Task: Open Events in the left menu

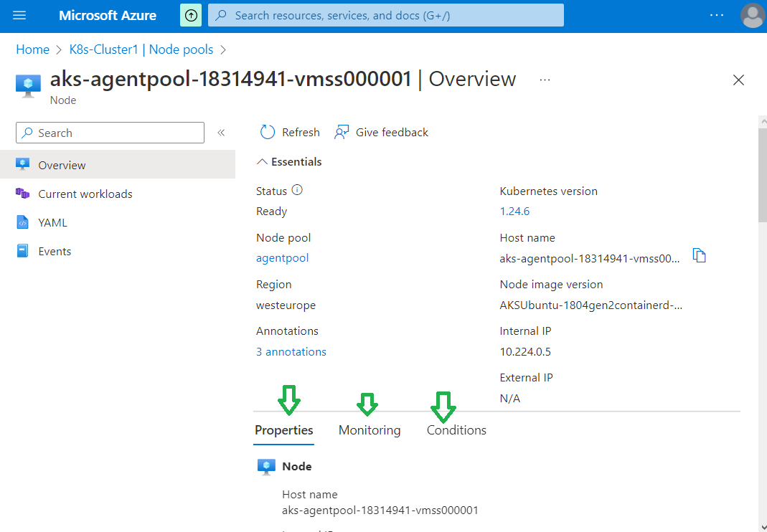Action: 118,252
